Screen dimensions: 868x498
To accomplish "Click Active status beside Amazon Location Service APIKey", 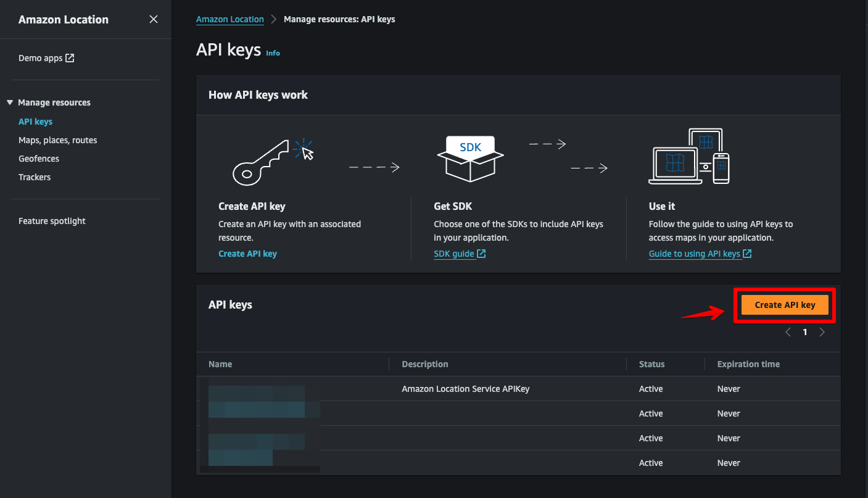I will 651,389.
